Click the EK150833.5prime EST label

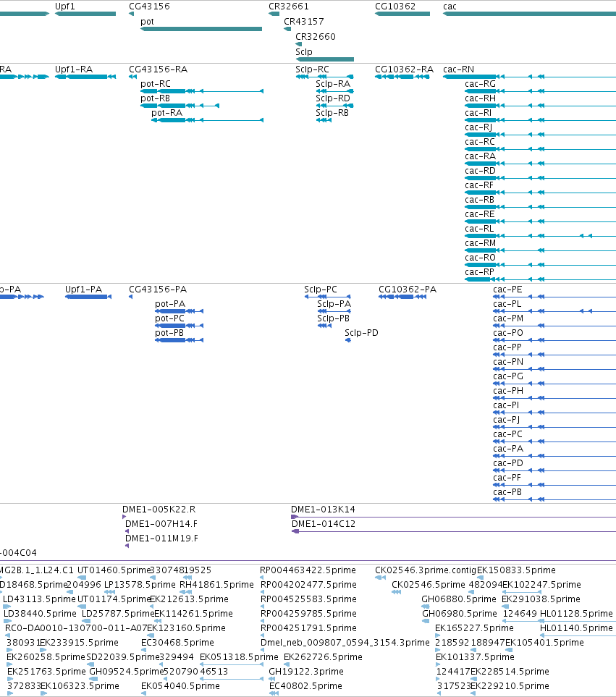516,570
